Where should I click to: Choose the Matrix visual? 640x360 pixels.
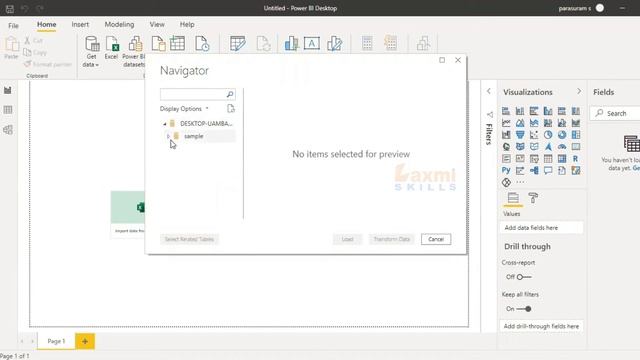[x=562, y=159]
